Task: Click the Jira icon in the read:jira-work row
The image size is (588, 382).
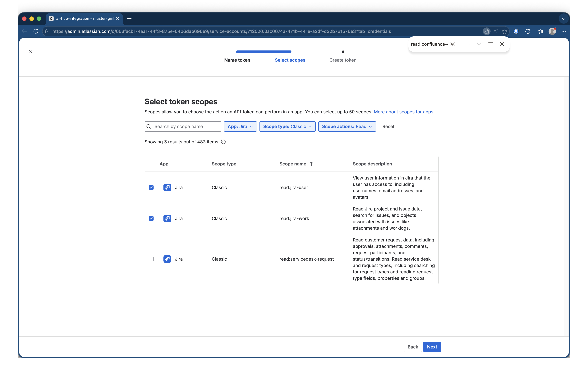Action: (x=167, y=218)
